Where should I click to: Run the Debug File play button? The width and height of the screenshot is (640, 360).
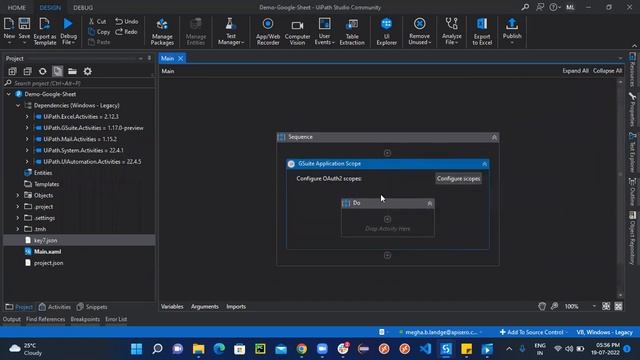click(68, 24)
